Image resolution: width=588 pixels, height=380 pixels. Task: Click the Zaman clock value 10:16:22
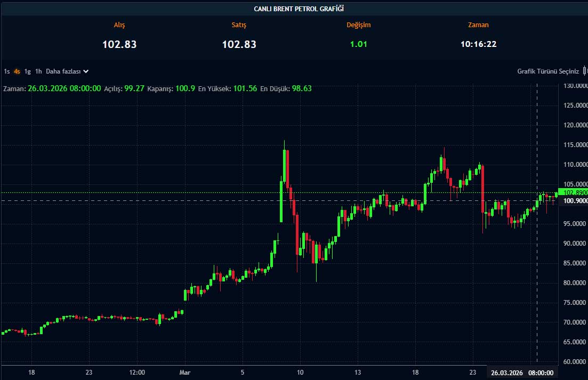click(478, 44)
